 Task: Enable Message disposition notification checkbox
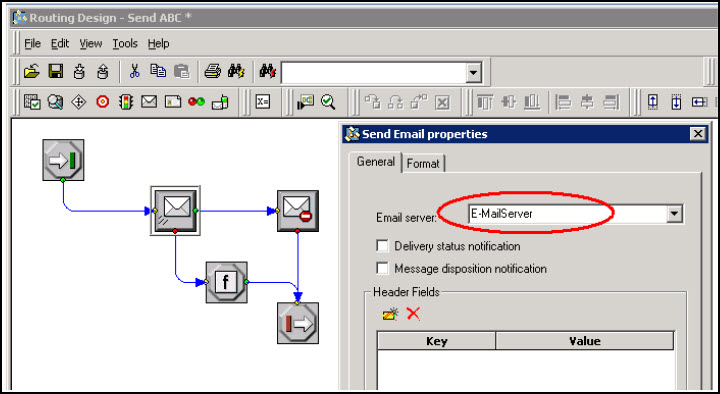(382, 268)
